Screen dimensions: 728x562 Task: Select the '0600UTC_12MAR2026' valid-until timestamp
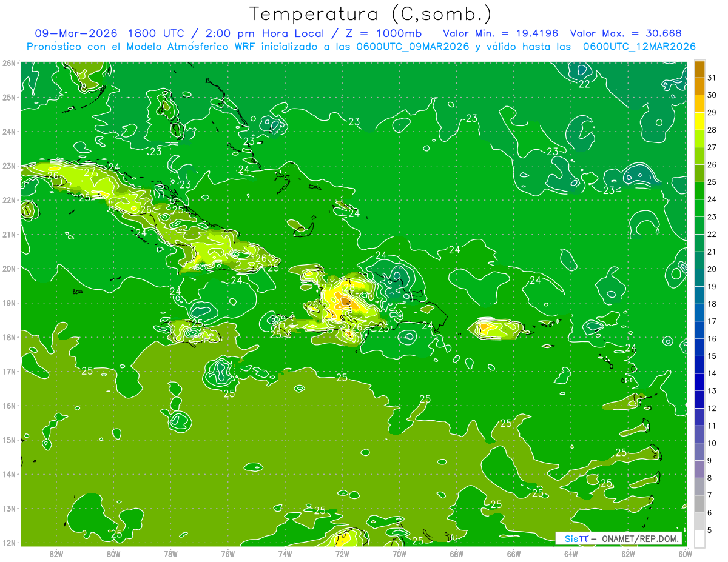click(638, 47)
